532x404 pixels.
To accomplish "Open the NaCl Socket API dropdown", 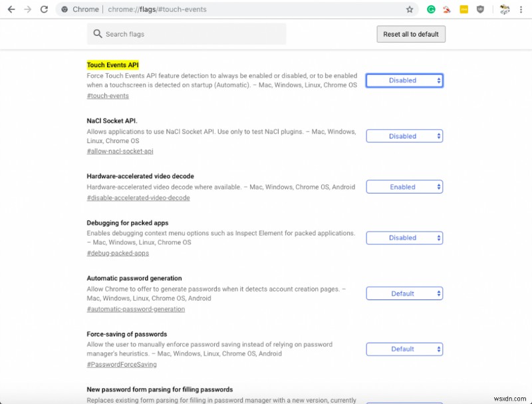I will point(404,136).
